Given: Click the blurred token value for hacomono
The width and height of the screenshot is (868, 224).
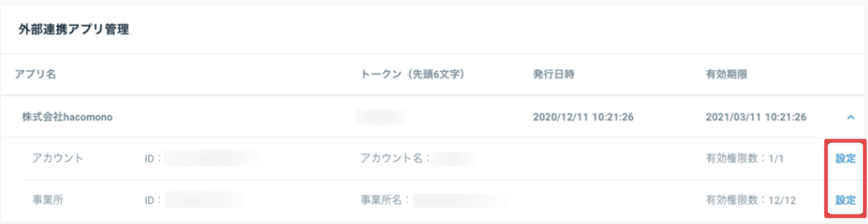Looking at the screenshot, I should 381,117.
